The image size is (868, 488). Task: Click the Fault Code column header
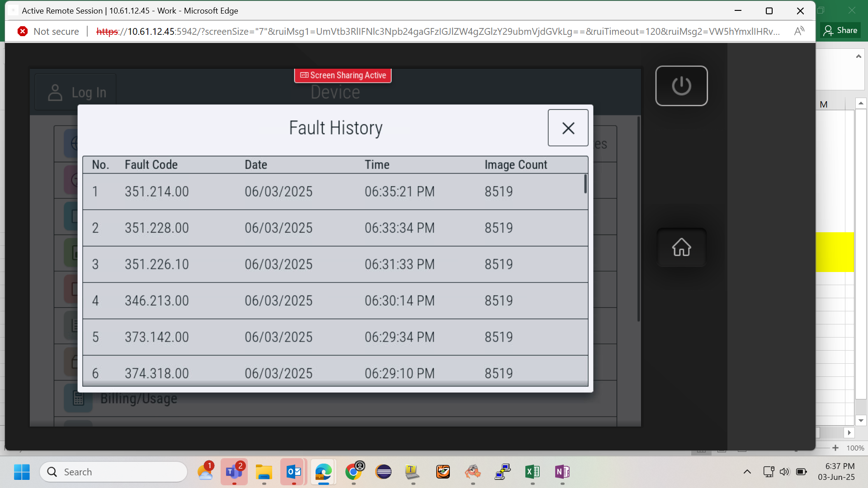pyautogui.click(x=151, y=165)
